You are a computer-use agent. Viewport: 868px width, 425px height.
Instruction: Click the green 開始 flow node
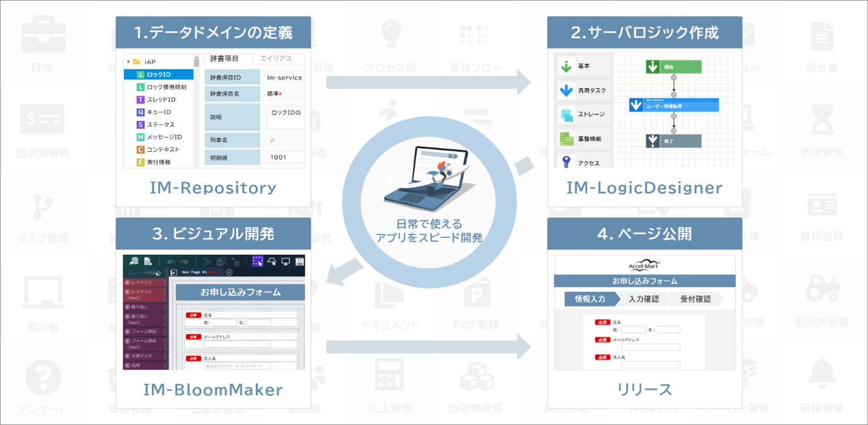point(674,67)
